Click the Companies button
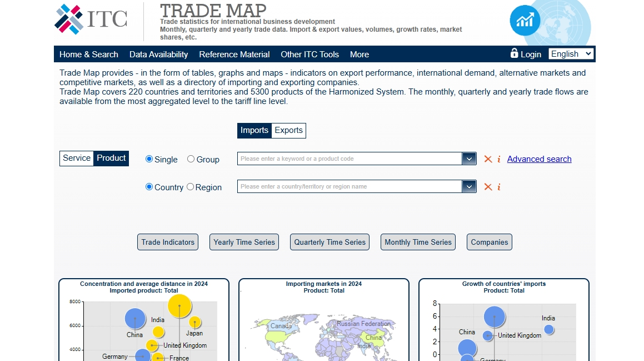 pyautogui.click(x=490, y=242)
